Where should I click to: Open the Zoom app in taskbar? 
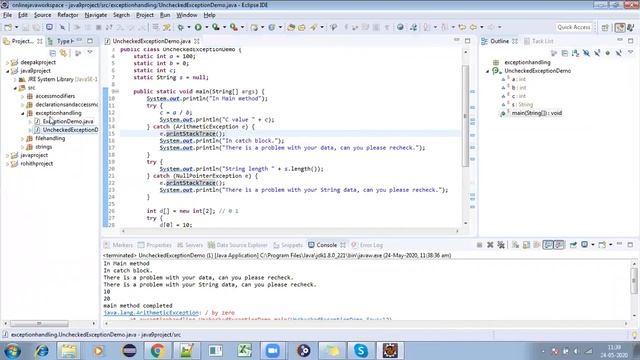point(273,351)
